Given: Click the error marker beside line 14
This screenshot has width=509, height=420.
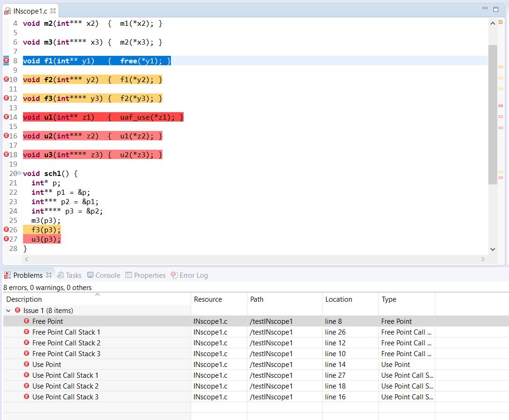Looking at the screenshot, I should click(x=6, y=117).
